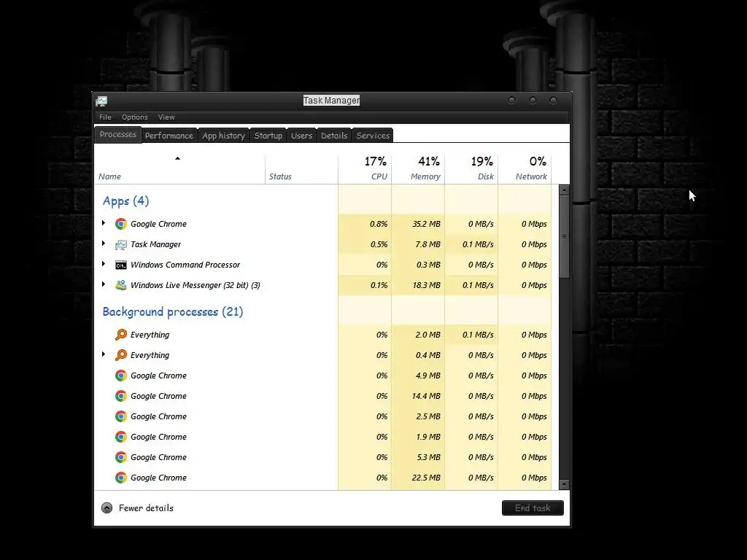Switch to the App history tab
The image size is (747, 560).
[223, 136]
